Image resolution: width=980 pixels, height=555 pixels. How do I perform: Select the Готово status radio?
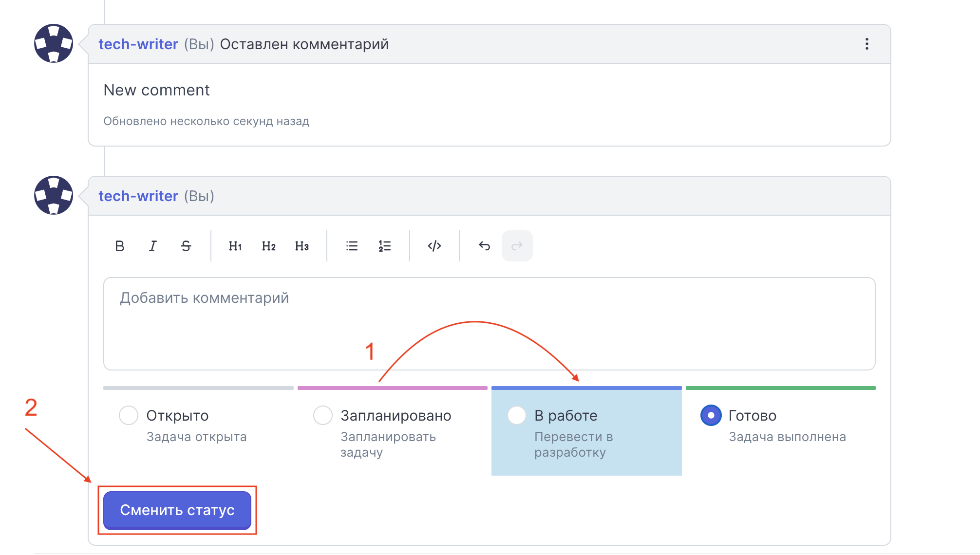pyautogui.click(x=711, y=415)
